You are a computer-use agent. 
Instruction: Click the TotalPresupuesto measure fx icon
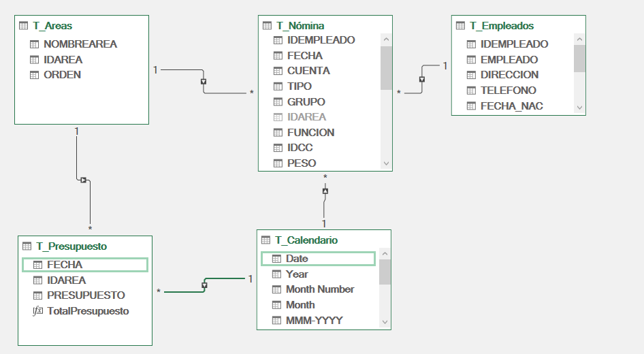pos(37,311)
